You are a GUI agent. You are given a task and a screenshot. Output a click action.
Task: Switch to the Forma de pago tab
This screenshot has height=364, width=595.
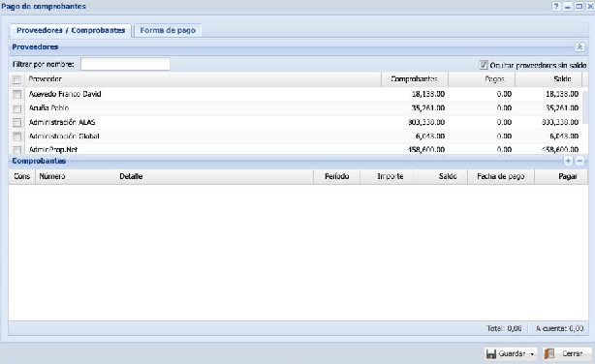point(168,30)
